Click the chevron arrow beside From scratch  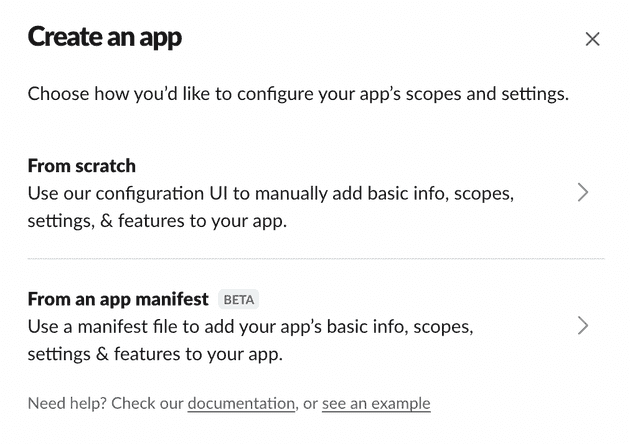point(583,192)
